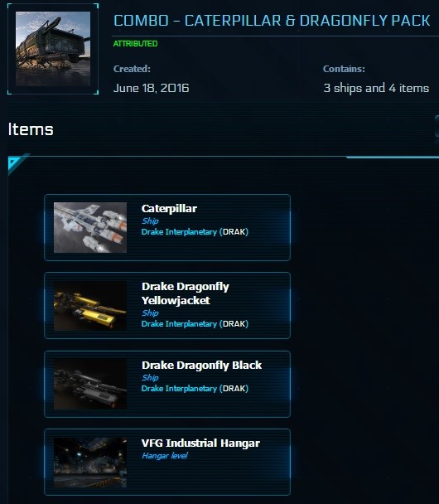Click the 3 ships and 4 items text
Screen dimensions: 439x504
(376, 88)
